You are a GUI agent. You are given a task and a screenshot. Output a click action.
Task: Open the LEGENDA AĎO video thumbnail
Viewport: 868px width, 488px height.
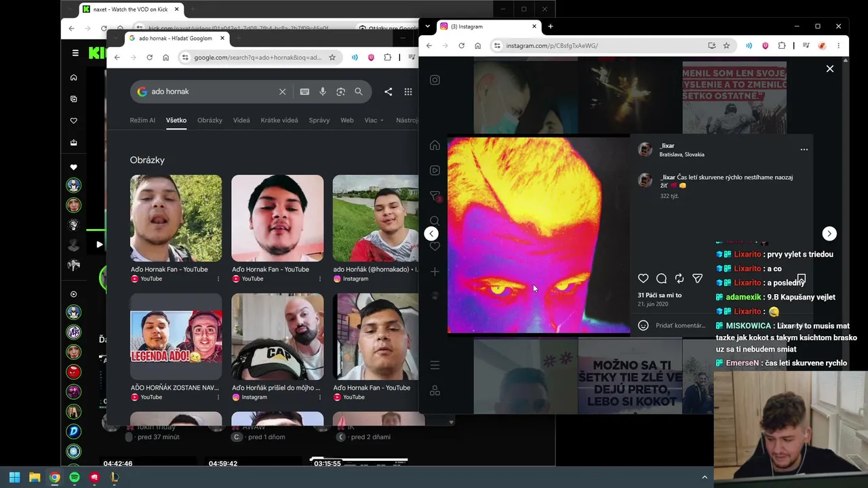point(176,337)
